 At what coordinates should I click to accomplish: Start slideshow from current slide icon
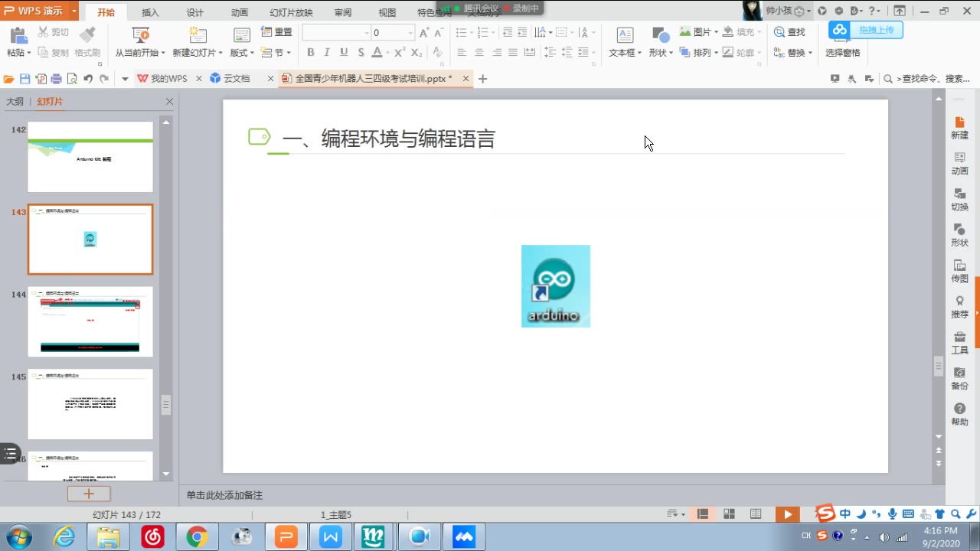(140, 34)
